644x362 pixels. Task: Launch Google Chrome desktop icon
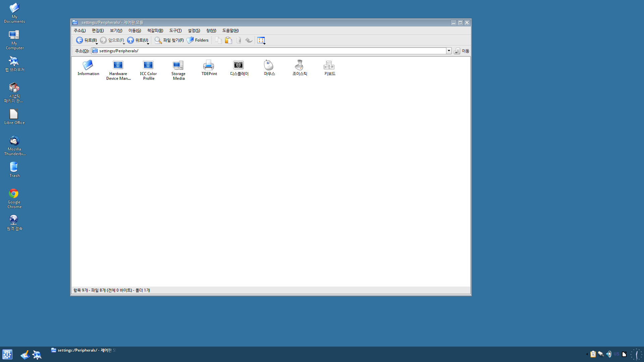click(14, 198)
